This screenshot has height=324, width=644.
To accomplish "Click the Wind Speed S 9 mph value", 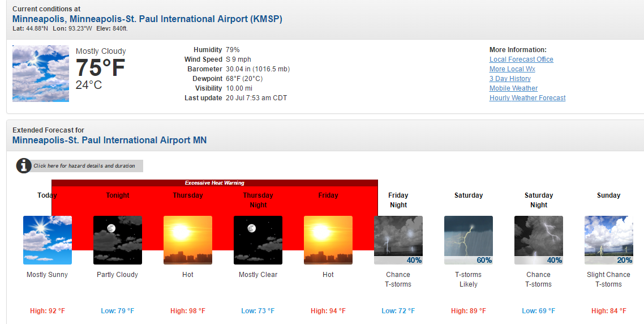I will [238, 59].
